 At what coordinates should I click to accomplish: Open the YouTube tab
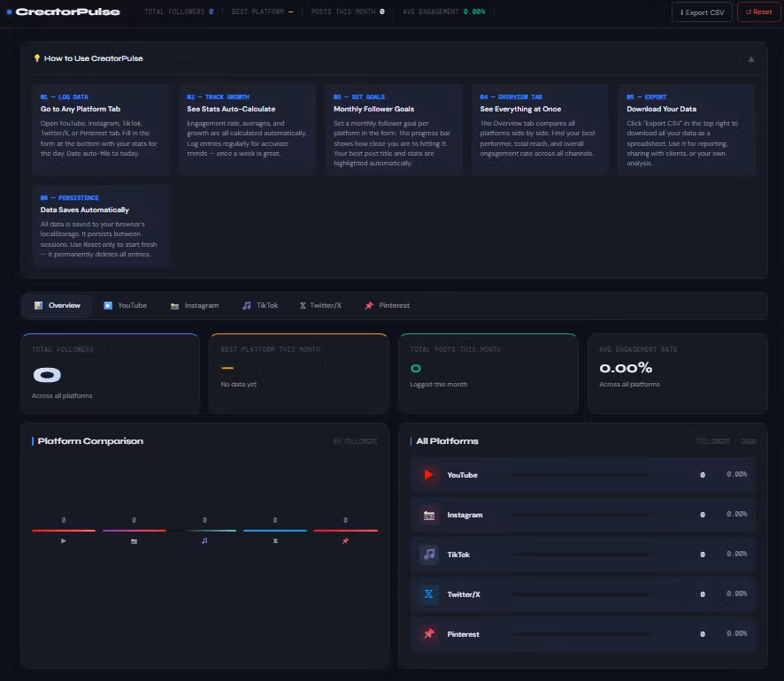(x=125, y=305)
